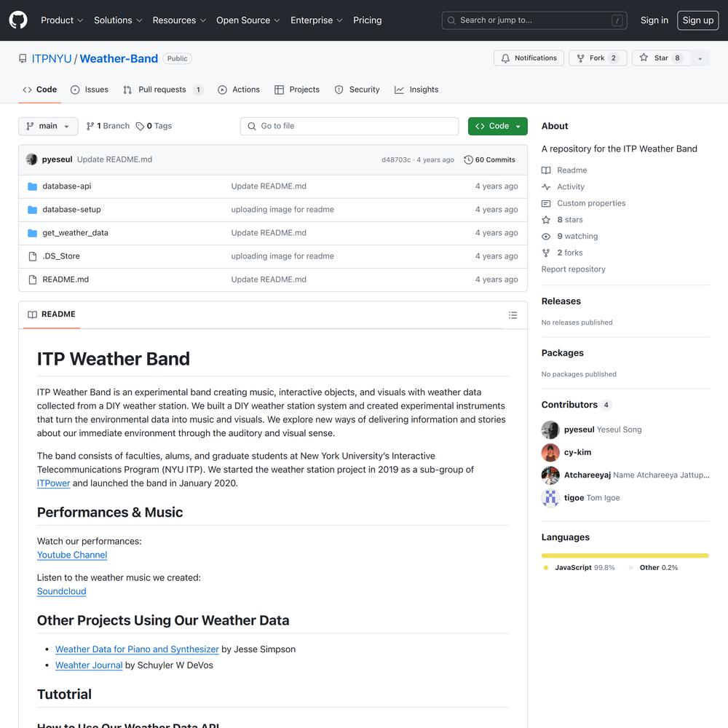Expand the Solutions menu
This screenshot has height=728, width=728.
(118, 20)
